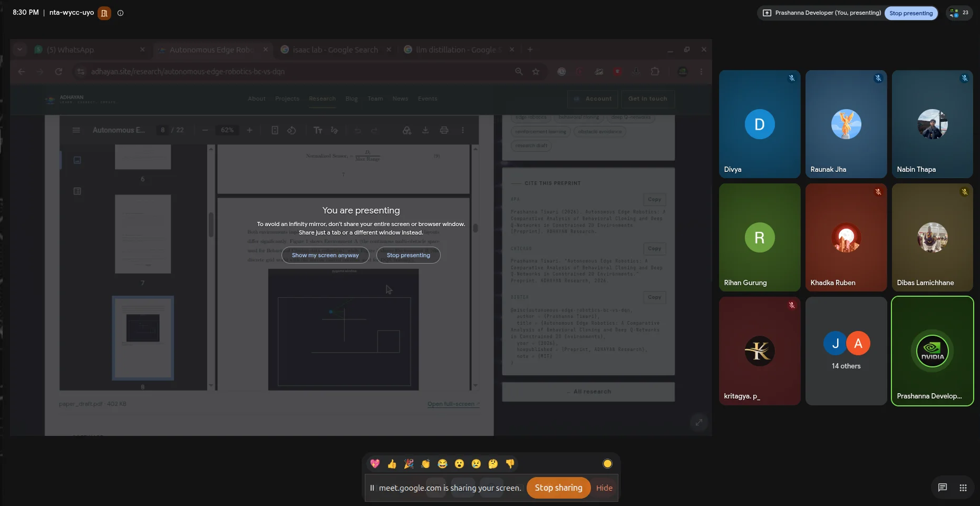Bookmark the page with the star icon
980x506 pixels.
click(536, 72)
